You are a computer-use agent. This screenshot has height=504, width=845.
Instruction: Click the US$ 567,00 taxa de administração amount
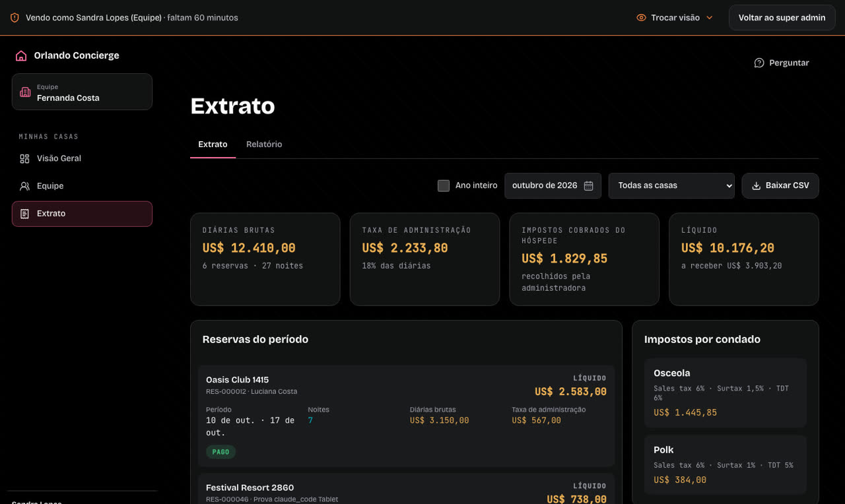[536, 421]
